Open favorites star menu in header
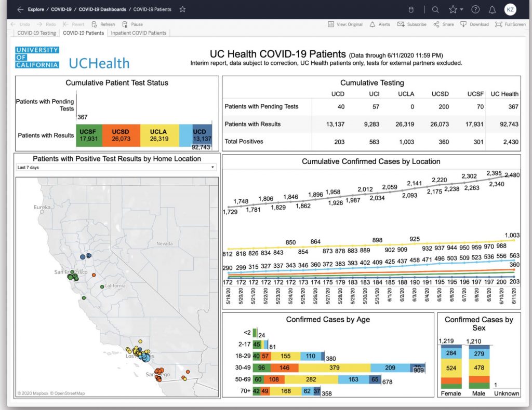The height and width of the screenshot is (410, 532). (456, 9)
